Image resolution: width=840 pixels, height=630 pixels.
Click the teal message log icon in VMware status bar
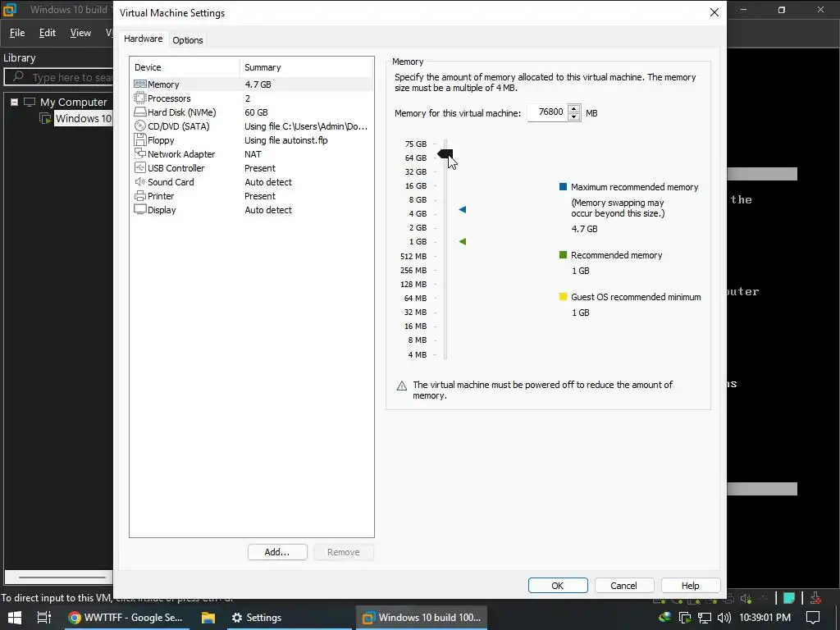(x=789, y=598)
